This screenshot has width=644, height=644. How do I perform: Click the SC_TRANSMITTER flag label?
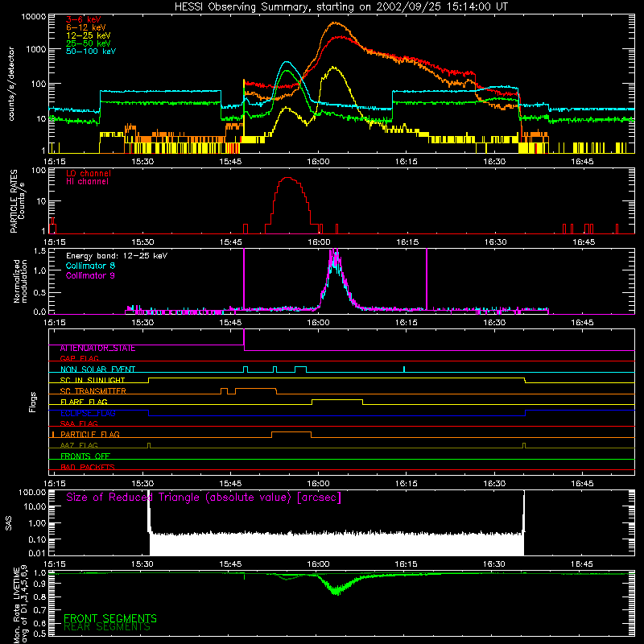[x=93, y=390]
